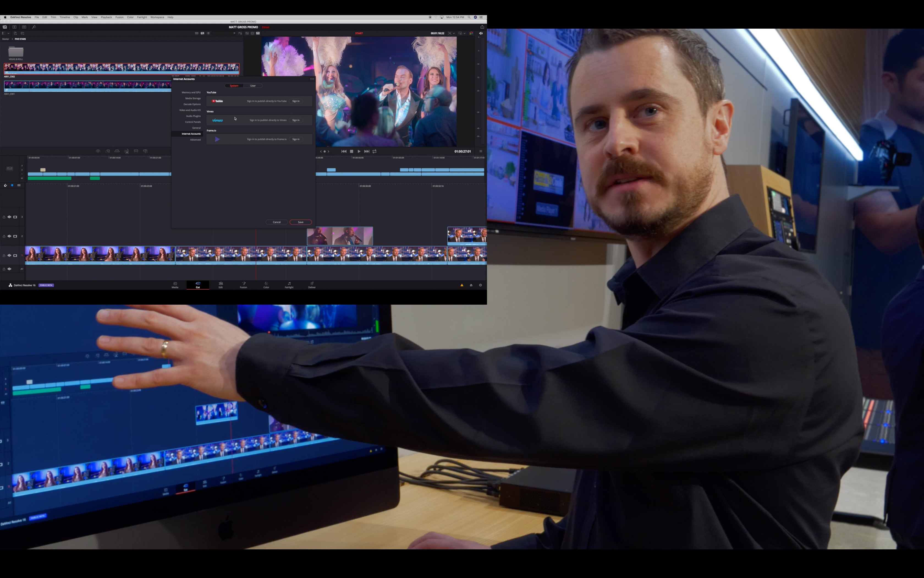
Task: Select the System preferences tab
Action: 234,86
